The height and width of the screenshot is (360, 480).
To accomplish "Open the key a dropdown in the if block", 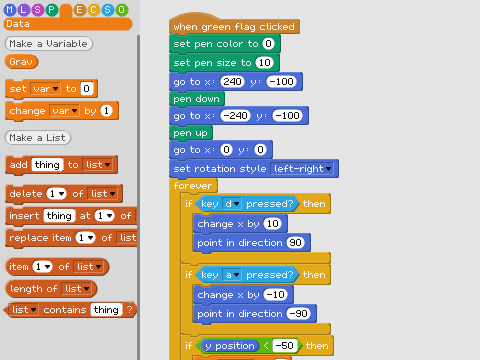I will pyautogui.click(x=232, y=275).
